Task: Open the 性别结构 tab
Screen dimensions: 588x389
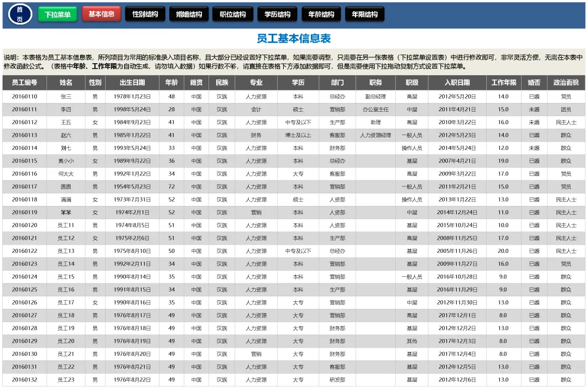Action: [145, 14]
